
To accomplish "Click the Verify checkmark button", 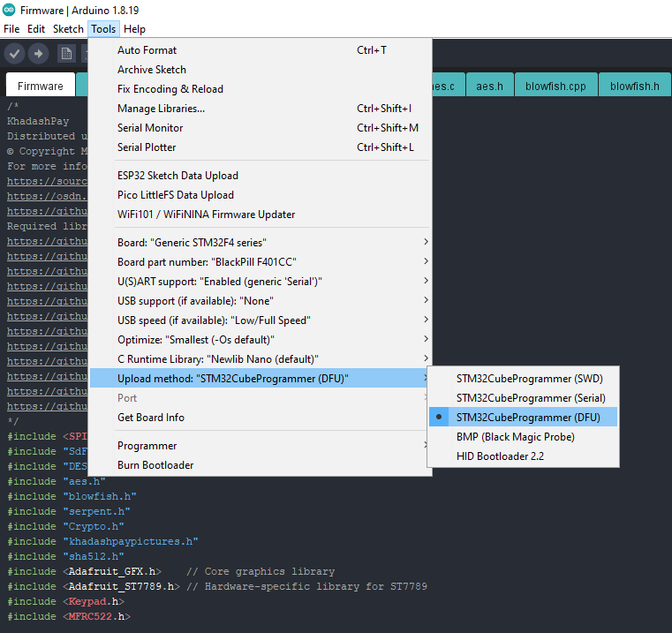I will [14, 54].
